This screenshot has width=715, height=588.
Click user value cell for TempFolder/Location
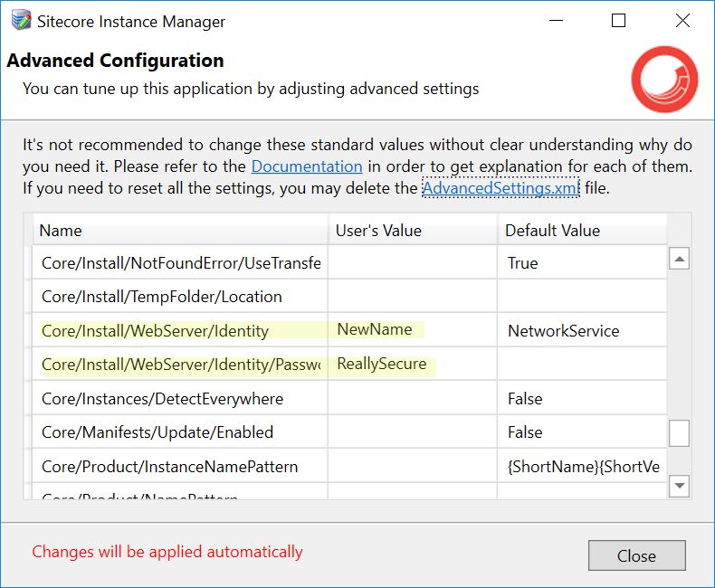413,297
